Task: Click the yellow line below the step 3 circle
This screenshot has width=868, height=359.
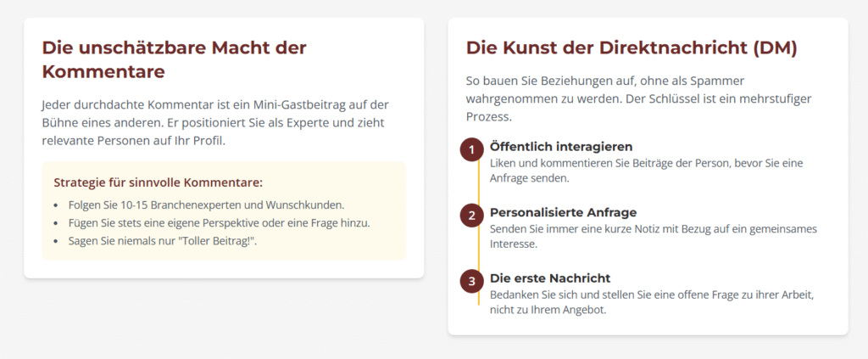Action: click(478, 299)
